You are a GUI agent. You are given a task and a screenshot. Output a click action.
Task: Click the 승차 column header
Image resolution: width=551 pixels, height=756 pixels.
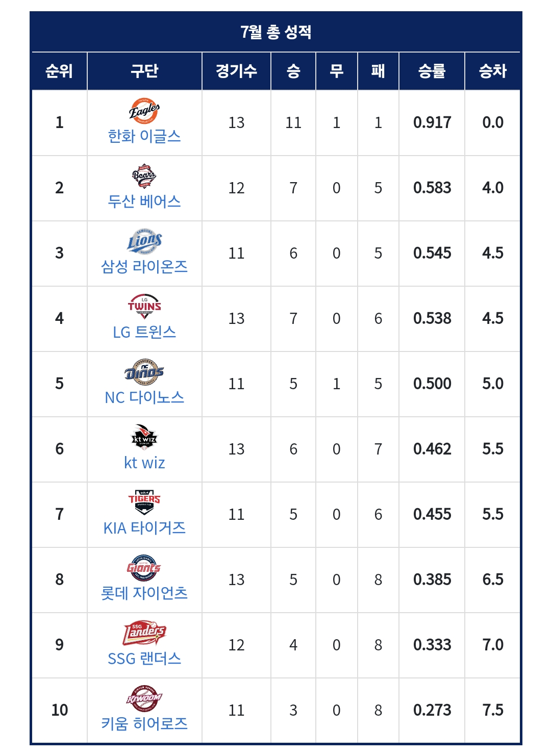point(492,71)
